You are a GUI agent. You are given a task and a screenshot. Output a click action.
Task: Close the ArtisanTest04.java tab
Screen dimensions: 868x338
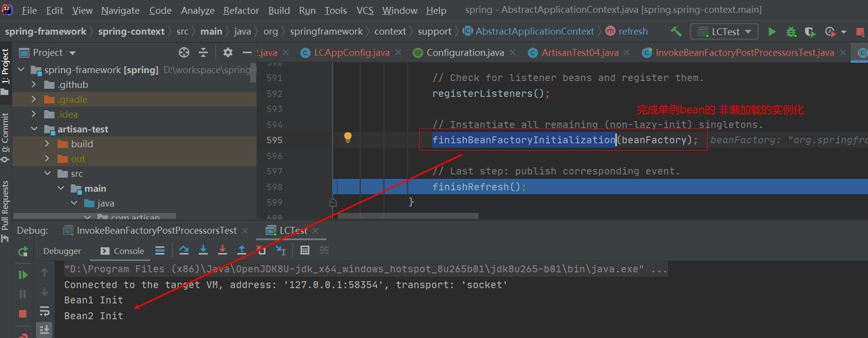point(627,52)
